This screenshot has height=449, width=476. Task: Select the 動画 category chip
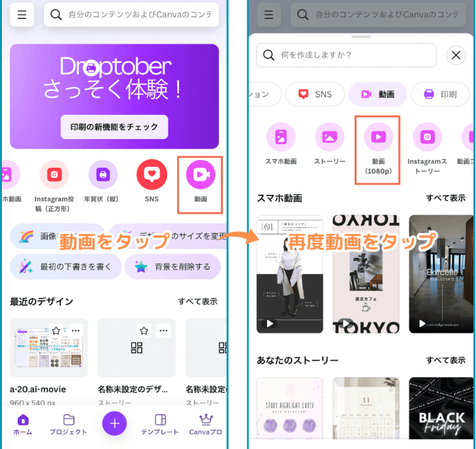(378, 95)
